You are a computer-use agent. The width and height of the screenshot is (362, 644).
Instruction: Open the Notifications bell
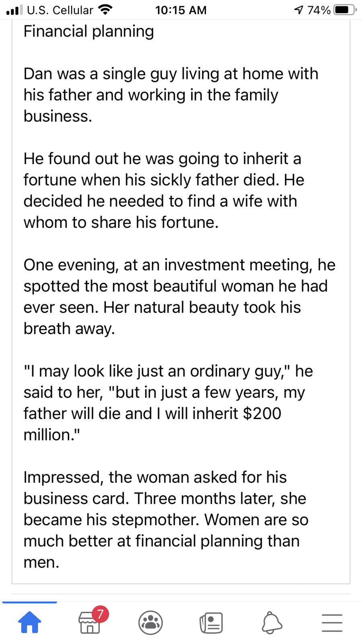pos(272,623)
